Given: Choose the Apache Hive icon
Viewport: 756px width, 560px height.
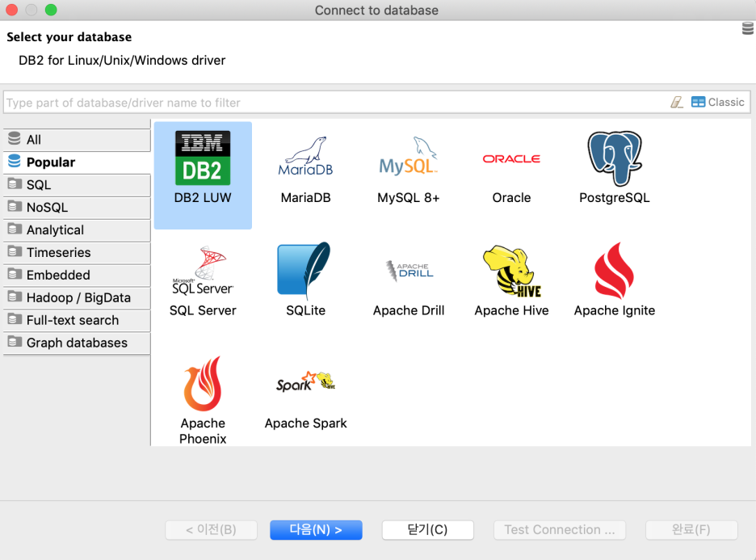Looking at the screenshot, I should [511, 272].
